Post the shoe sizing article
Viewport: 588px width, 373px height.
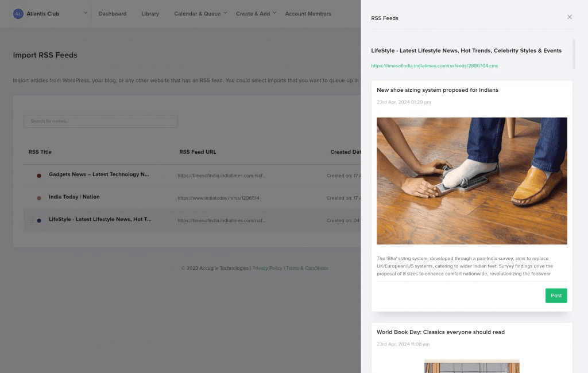[556, 296]
